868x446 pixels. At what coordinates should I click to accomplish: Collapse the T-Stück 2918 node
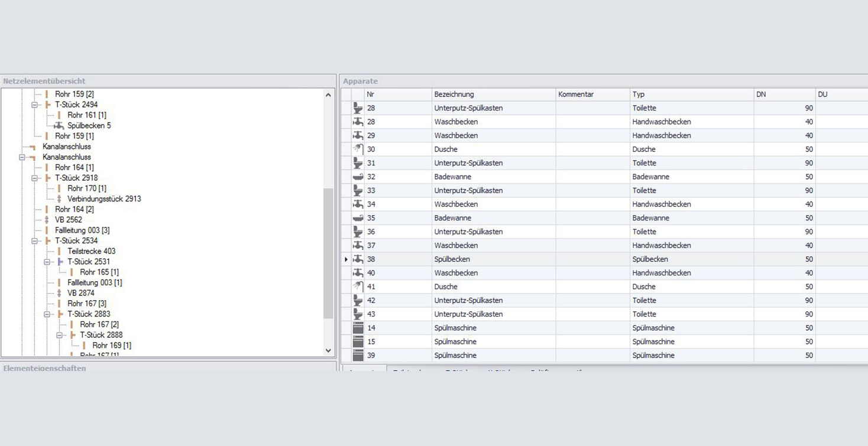35,178
